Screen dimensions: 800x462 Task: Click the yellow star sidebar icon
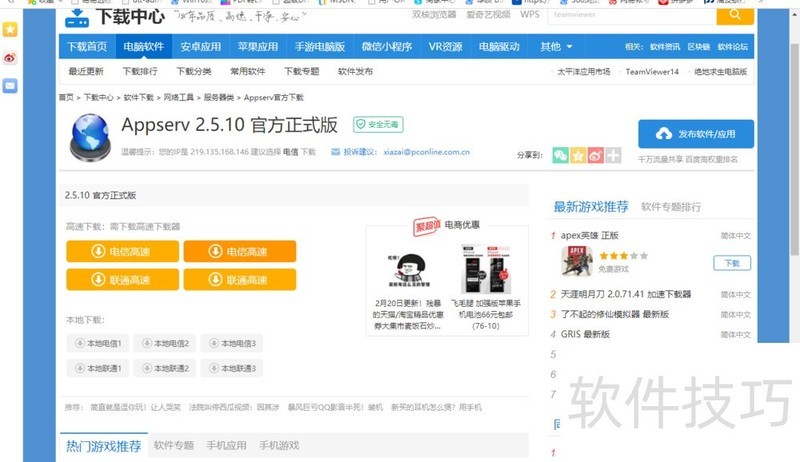(x=10, y=30)
